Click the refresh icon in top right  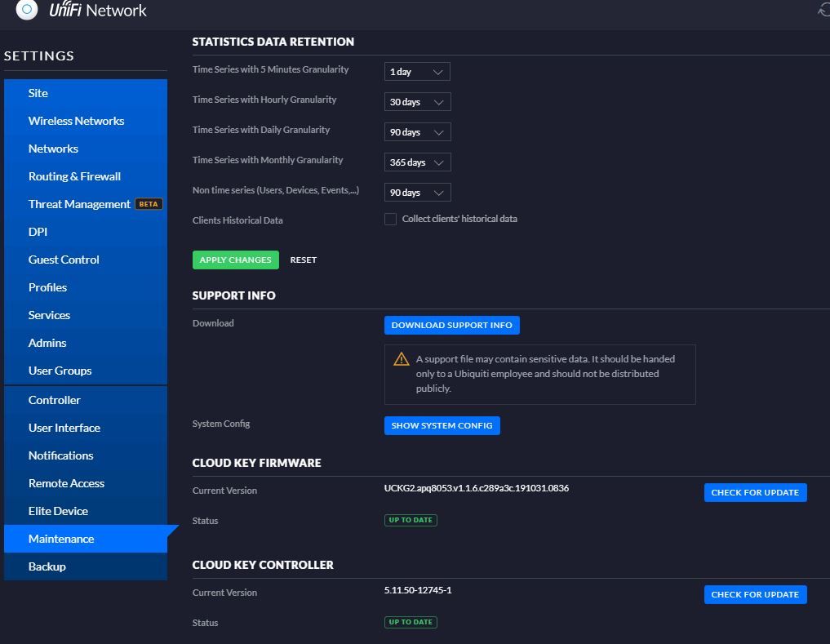tap(823, 10)
